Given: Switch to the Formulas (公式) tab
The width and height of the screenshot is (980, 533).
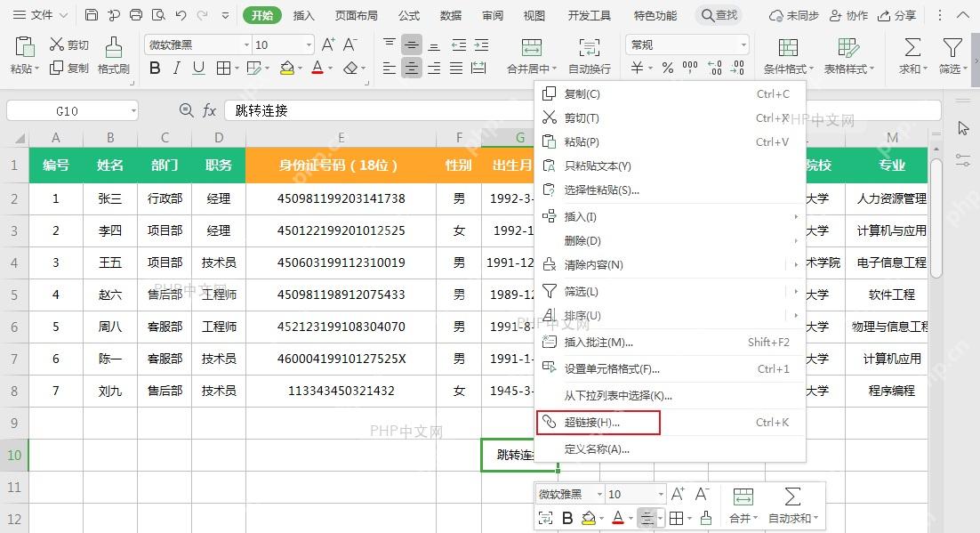Looking at the screenshot, I should (x=409, y=15).
